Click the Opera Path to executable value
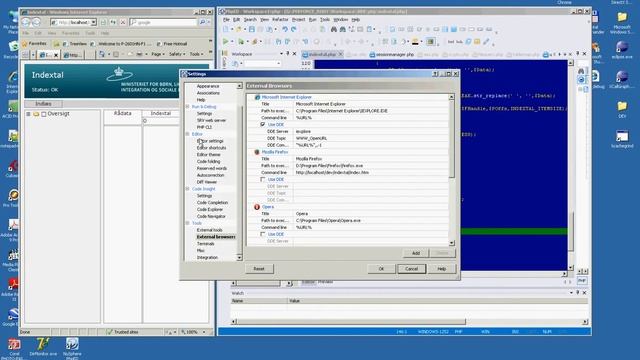The width and height of the screenshot is (640, 360). 371,220
